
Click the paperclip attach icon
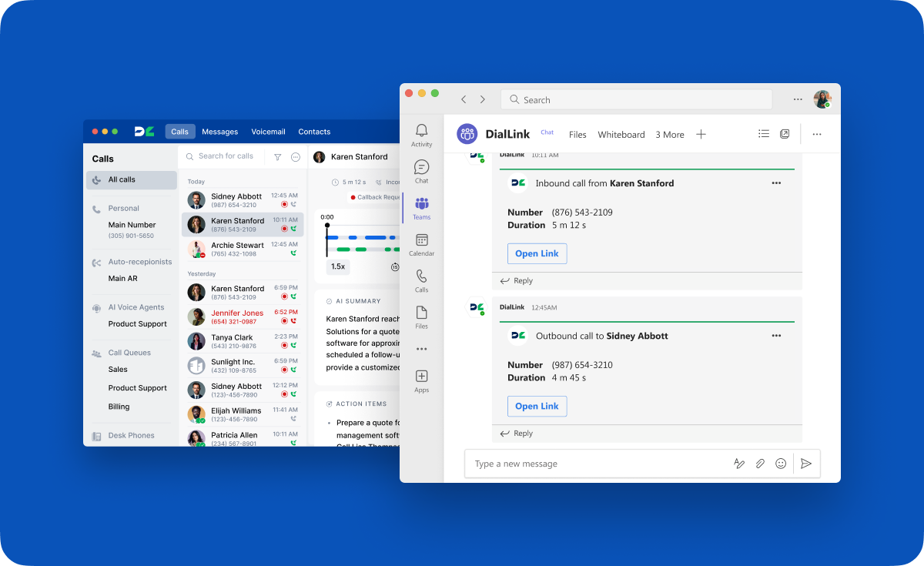pyautogui.click(x=760, y=464)
